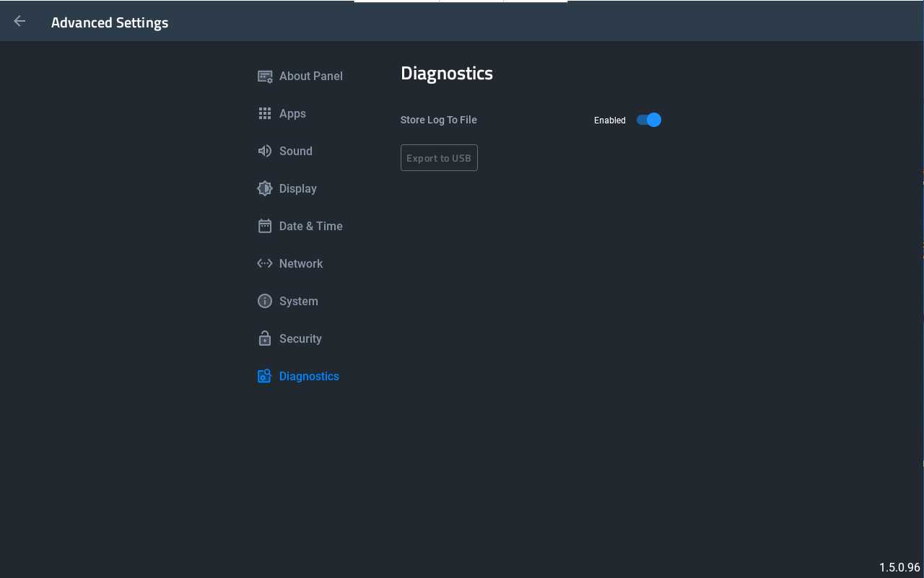Click the version number 1.5.0.96
The height and width of the screenshot is (578, 924).
coord(900,567)
